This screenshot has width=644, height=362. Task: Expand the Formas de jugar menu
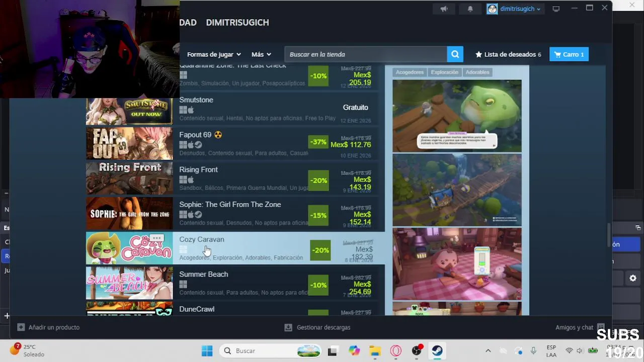tap(214, 54)
